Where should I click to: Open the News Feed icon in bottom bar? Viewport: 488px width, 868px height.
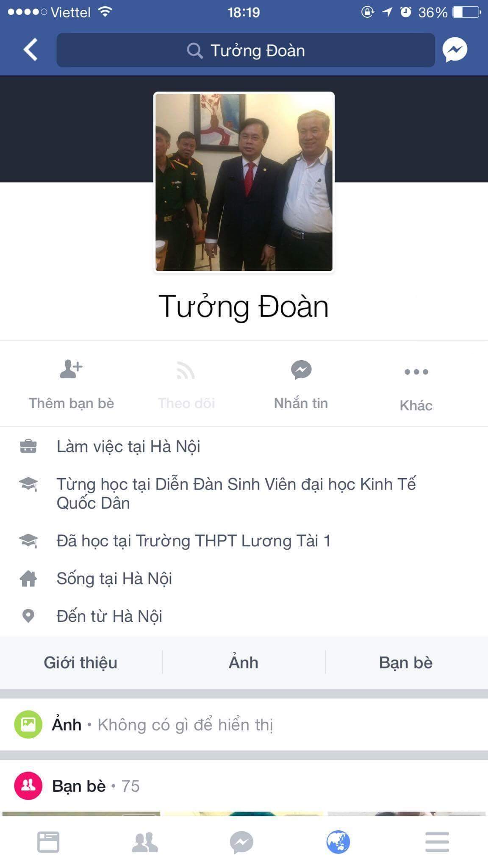point(48,842)
